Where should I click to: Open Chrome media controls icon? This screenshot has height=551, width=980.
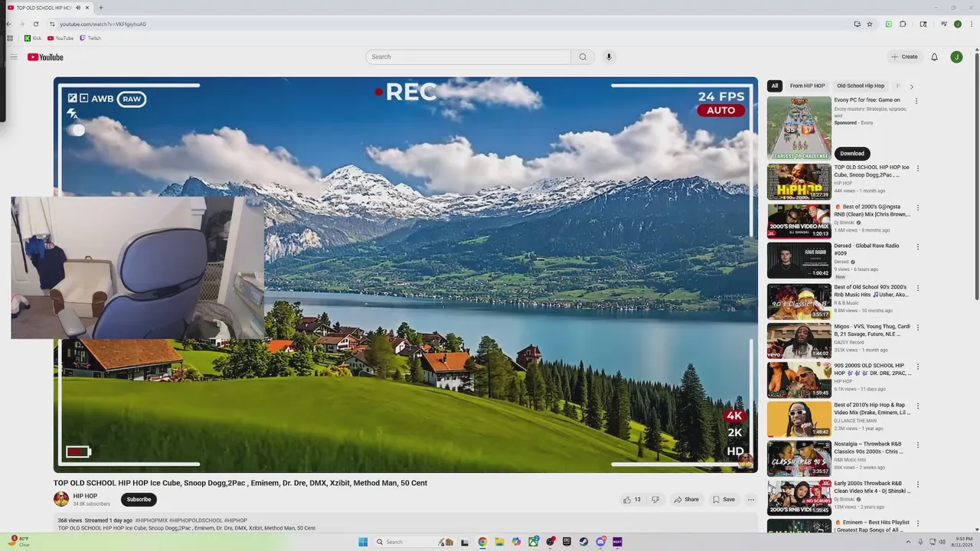[944, 24]
